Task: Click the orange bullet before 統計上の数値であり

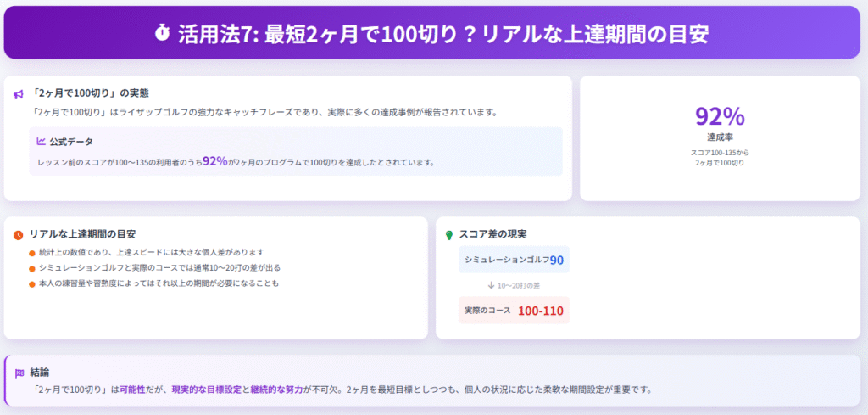Action: [32, 253]
